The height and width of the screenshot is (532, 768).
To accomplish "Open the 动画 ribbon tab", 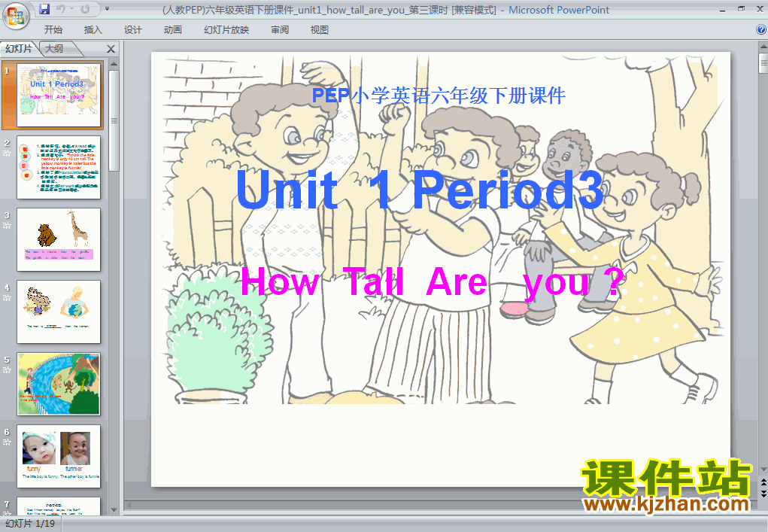I will pos(172,30).
